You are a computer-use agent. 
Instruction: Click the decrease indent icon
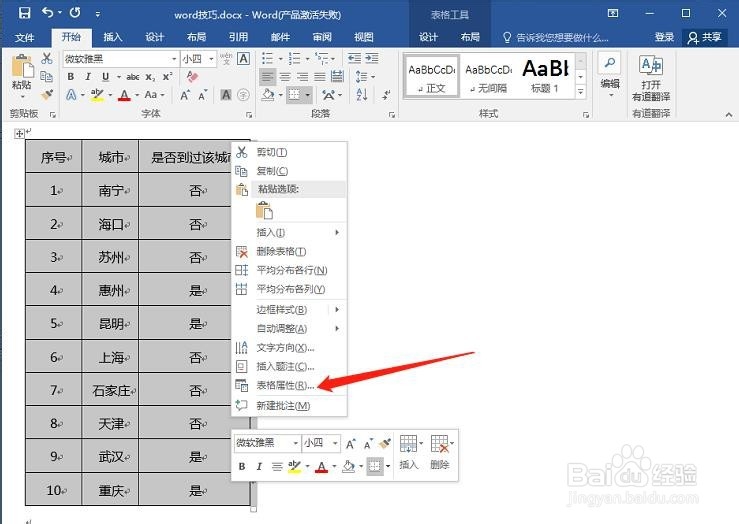click(354, 58)
